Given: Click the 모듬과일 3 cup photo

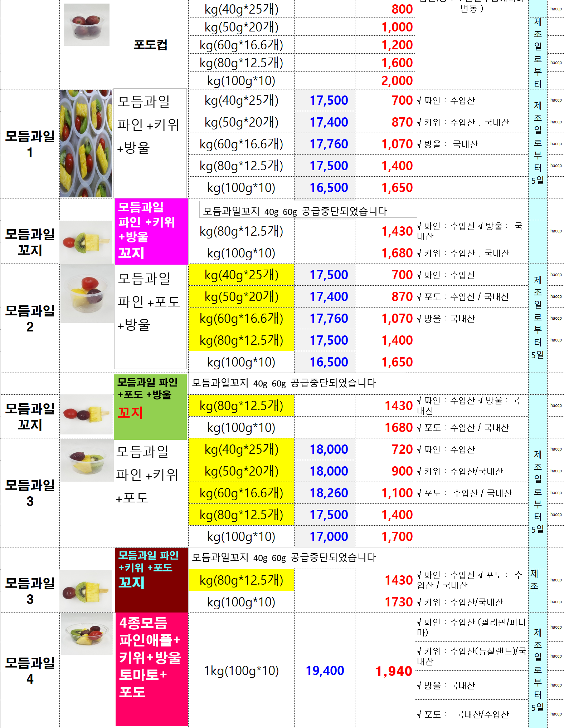Looking at the screenshot, I should pos(87,461).
